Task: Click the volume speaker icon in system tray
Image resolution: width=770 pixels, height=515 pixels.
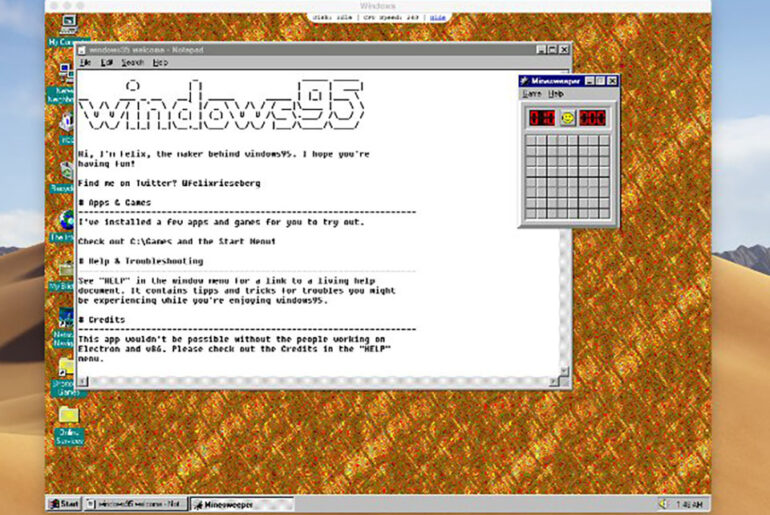Action: click(x=662, y=503)
